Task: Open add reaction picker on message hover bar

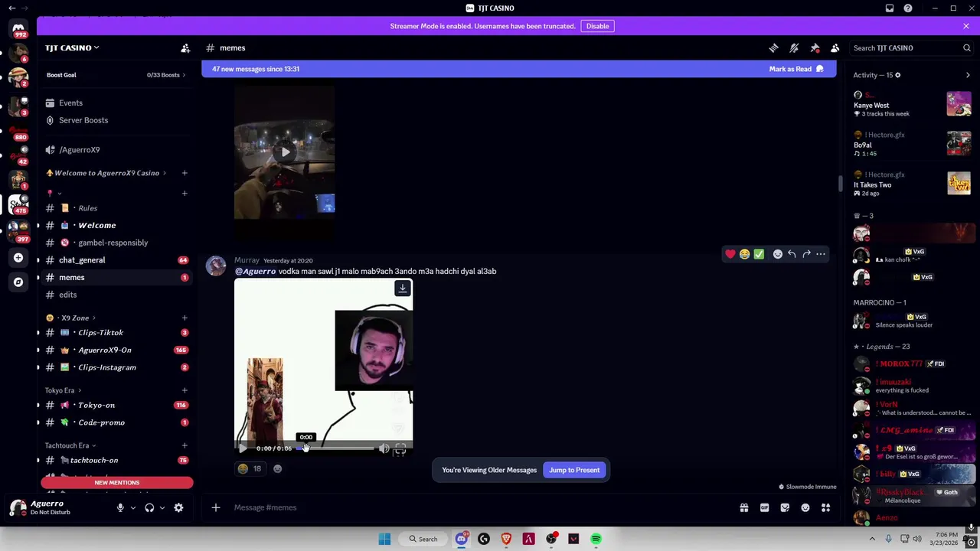Action: click(x=778, y=254)
